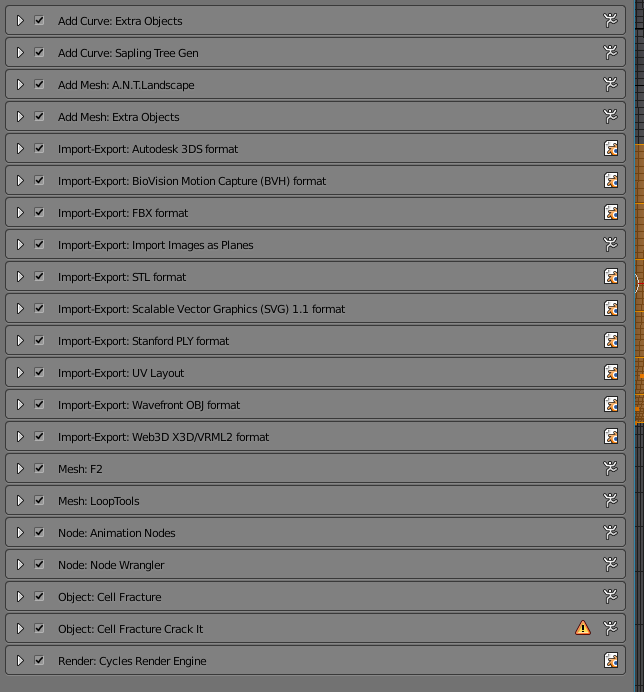The height and width of the screenshot is (692, 644).
Task: Expand BioVision Motion Capture (BVH) details
Action: coord(20,180)
